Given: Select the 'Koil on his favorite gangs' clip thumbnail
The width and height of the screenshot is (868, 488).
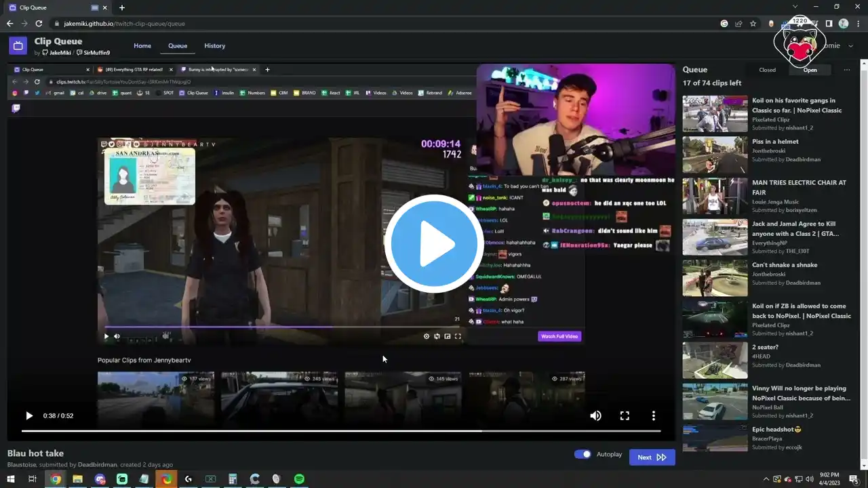Looking at the screenshot, I should [715, 114].
